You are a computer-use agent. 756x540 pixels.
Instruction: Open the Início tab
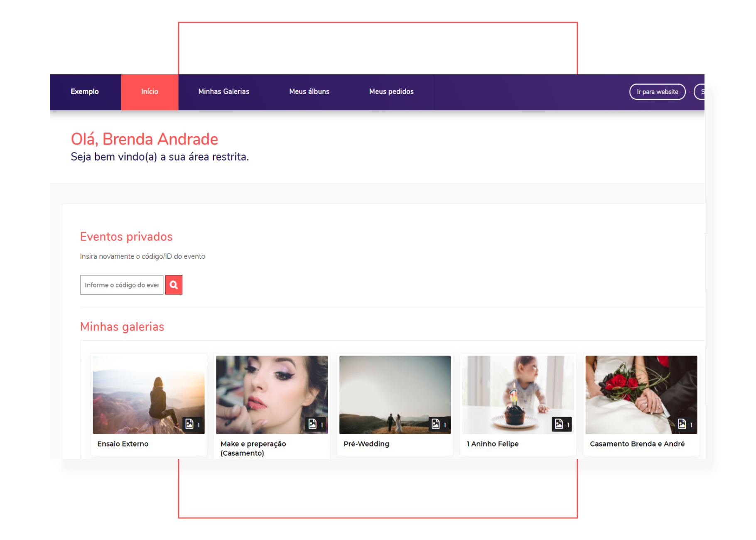pyautogui.click(x=150, y=92)
